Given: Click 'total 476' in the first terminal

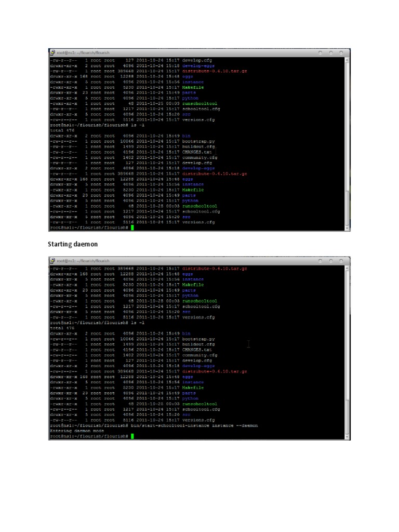Looking at the screenshot, I should click(62, 130).
